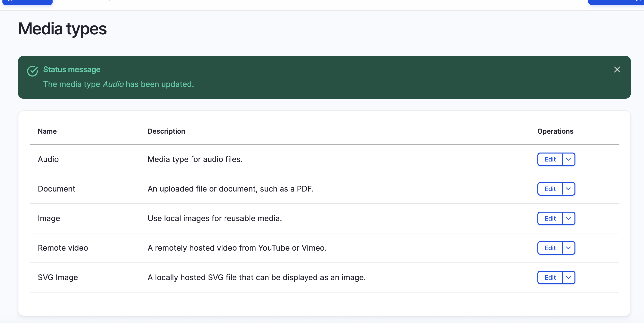The image size is (644, 323).
Task: Edit the Image media type
Action: tap(550, 218)
